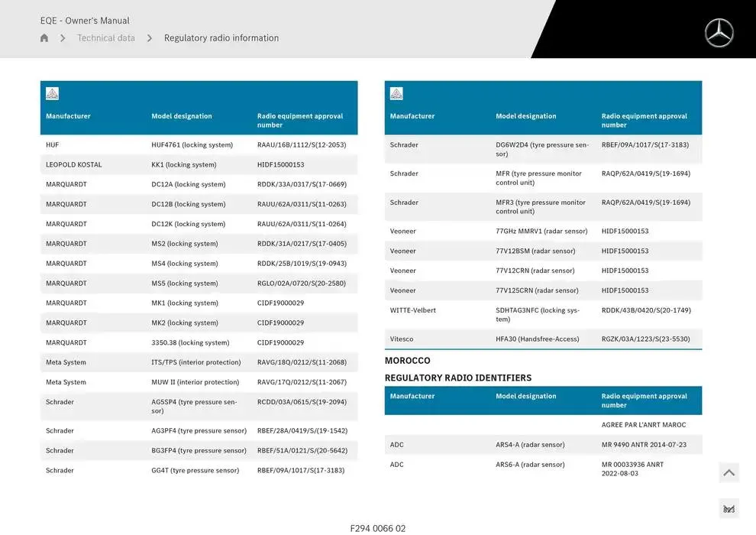Image resolution: width=756 pixels, height=535 pixels.
Task: Select the MOROCCO section heading
Action: pos(408,361)
